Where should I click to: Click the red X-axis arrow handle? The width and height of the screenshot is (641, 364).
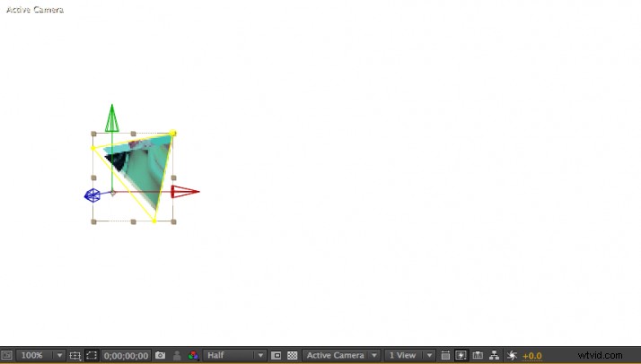[x=185, y=191]
